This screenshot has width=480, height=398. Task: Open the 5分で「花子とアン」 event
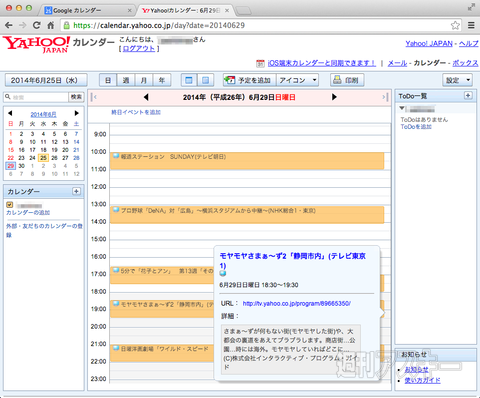pos(162,275)
